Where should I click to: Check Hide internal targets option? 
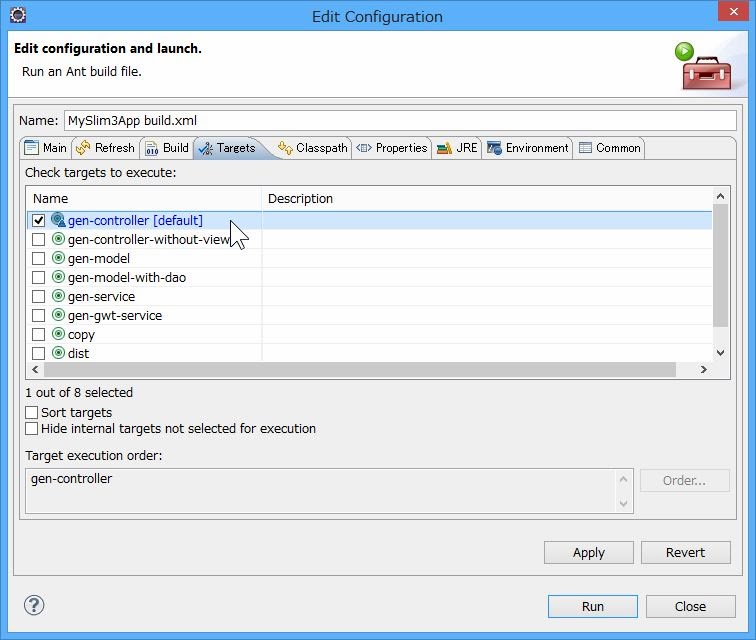(x=32, y=429)
